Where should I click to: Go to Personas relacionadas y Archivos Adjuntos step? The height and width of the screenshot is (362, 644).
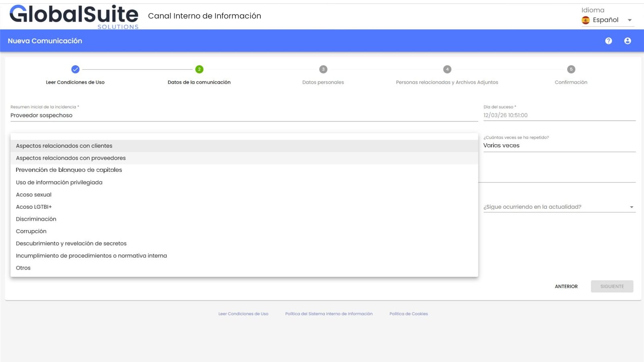pos(447,82)
